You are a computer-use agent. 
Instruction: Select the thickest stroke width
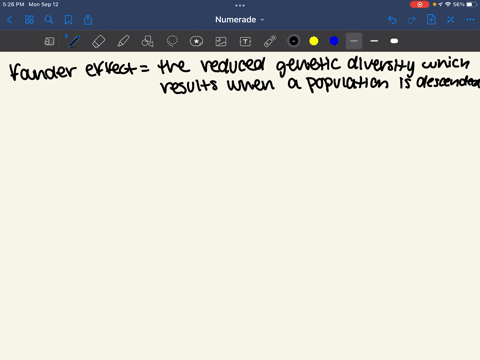394,41
